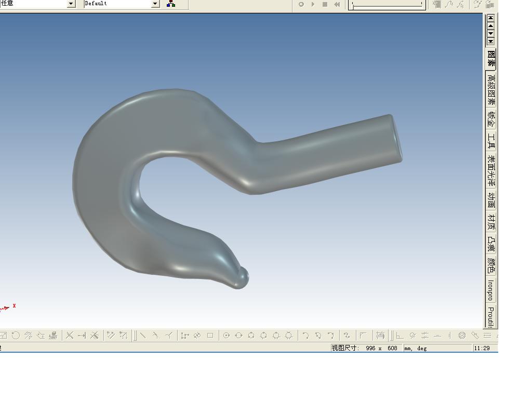Click the animation record (circle) button
Image resolution: width=532 pixels, height=399 pixels.
click(301, 4)
